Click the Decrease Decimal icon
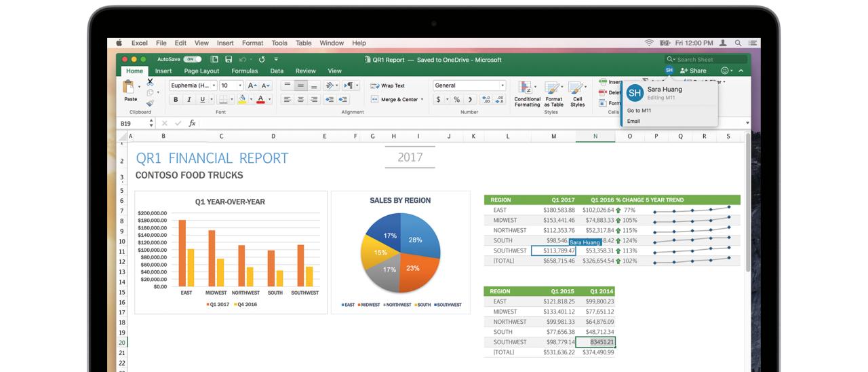The width and height of the screenshot is (868, 372). (x=500, y=99)
